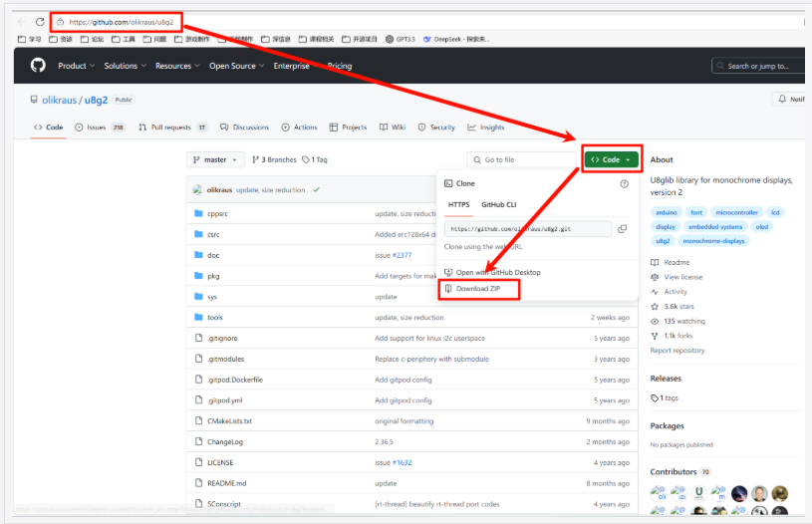Switch to the Discussions tab
Screen dimensions: 812x524
tap(244, 128)
